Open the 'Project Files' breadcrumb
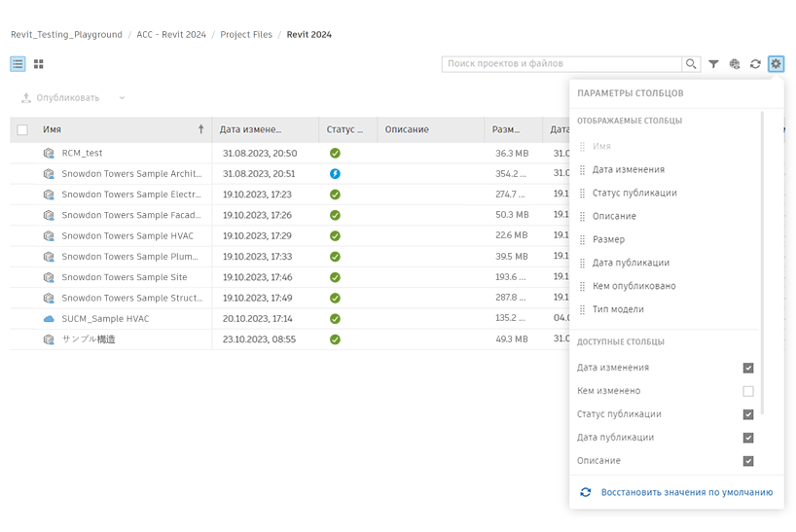This screenshot has width=796, height=532. click(x=248, y=35)
